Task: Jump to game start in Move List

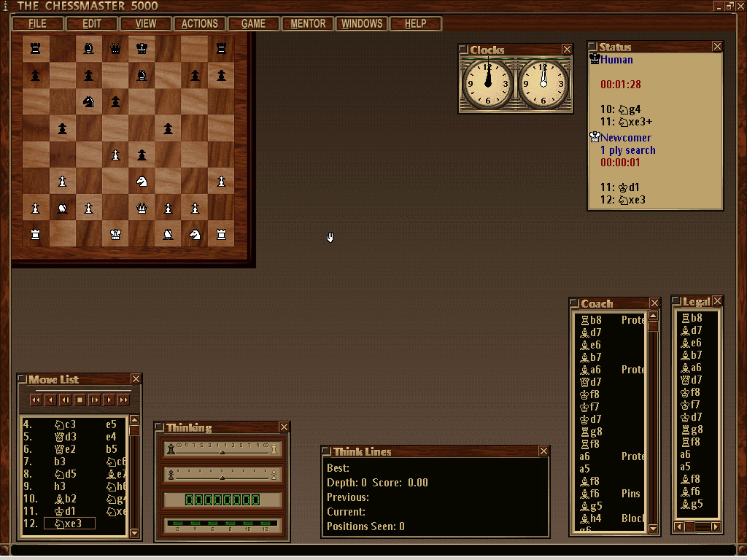Action: point(36,400)
